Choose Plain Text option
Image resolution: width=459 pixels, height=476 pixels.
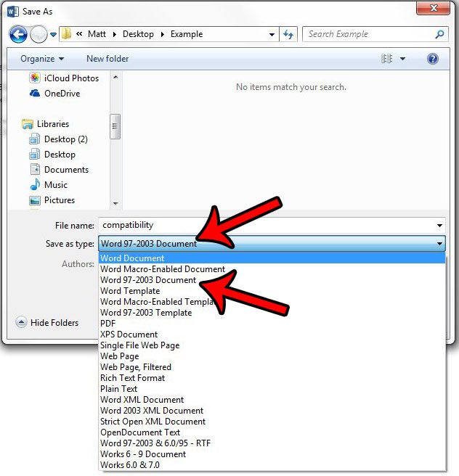(x=272, y=389)
